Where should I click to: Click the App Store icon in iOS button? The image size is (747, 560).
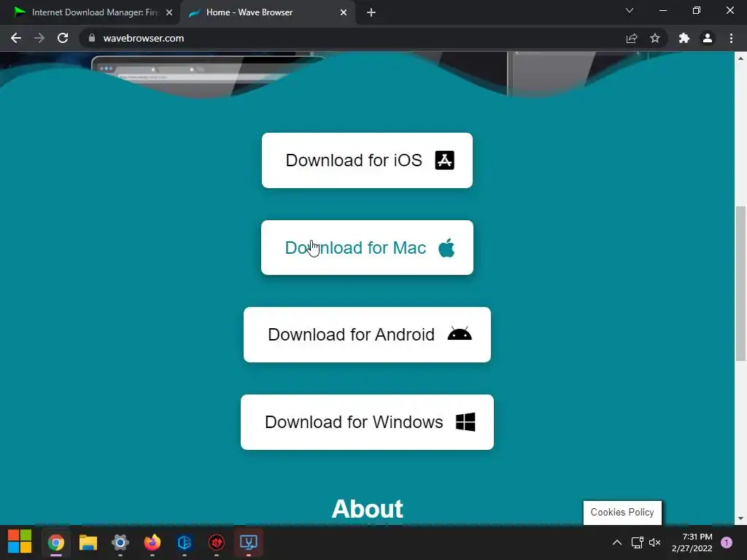tap(444, 160)
